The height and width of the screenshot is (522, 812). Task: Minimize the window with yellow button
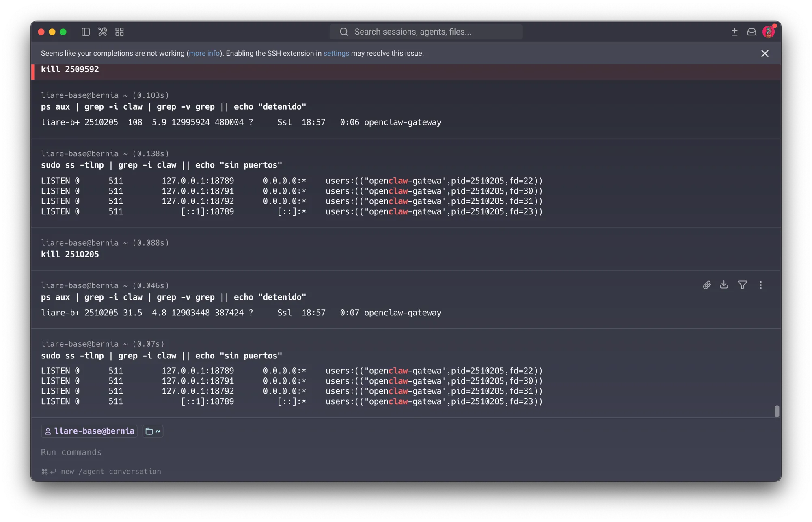pos(52,32)
